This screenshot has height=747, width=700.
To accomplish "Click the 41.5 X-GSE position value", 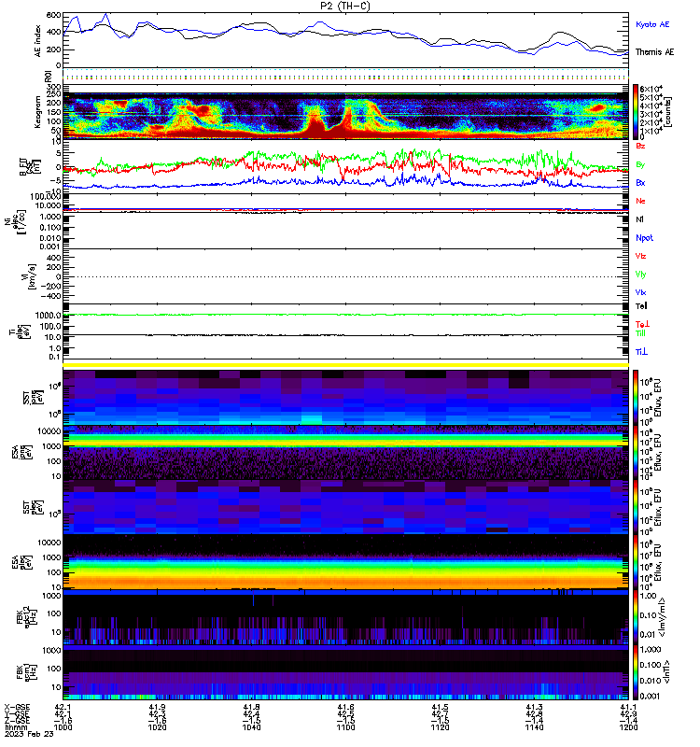I will coord(440,707).
